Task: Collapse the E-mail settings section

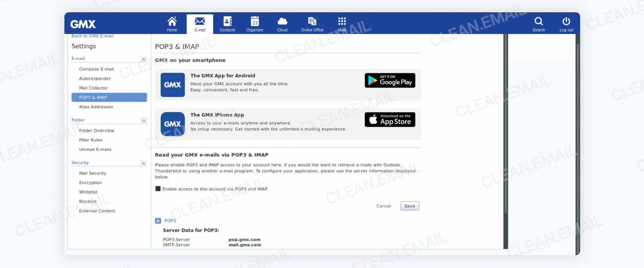Action: [x=144, y=59]
